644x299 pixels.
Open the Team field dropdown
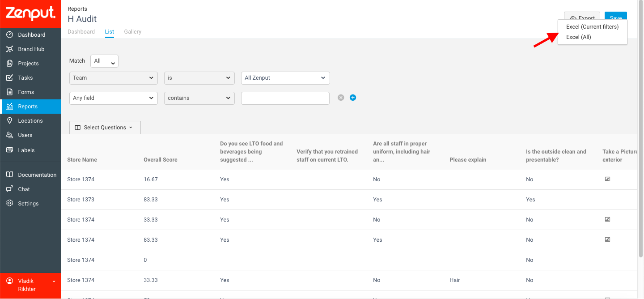pyautogui.click(x=114, y=78)
